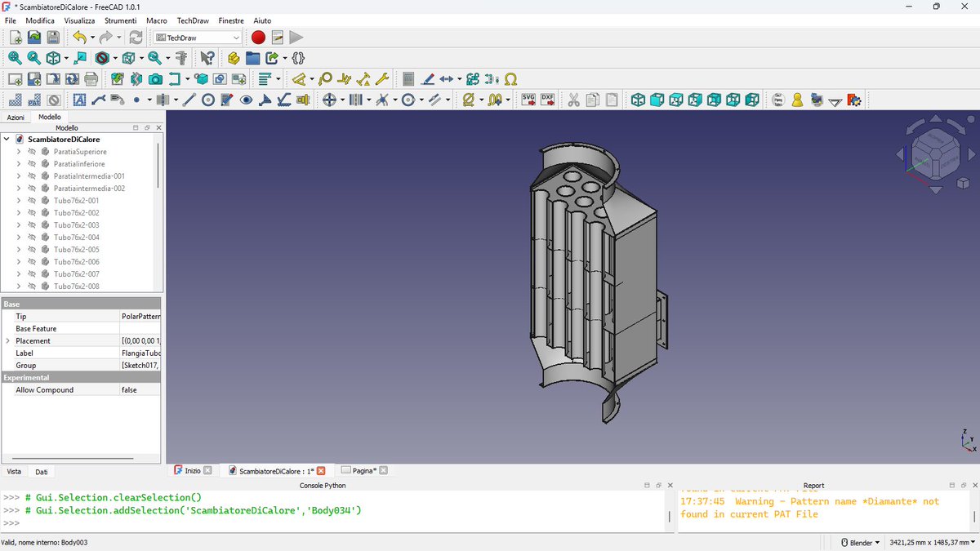Click the scissors cut icon
Screen dimensions: 980x551
coord(573,100)
